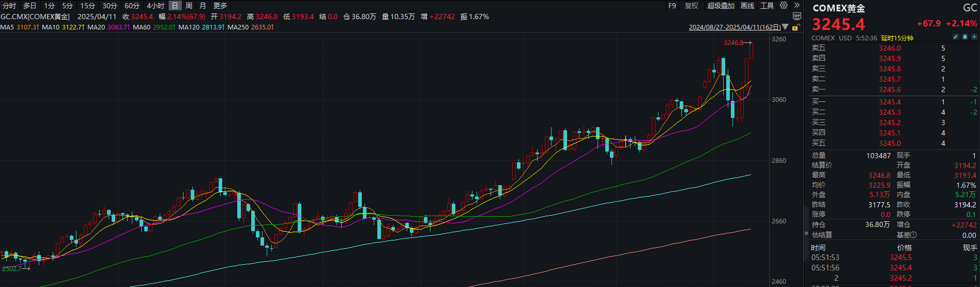
Task: Click the date range 2024/08/27-2025/04/11 link
Action: (x=734, y=27)
